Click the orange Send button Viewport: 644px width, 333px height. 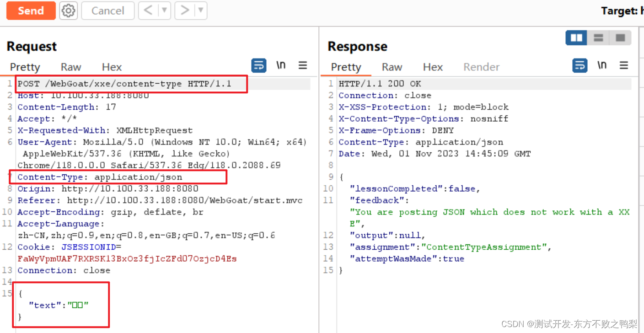pos(31,11)
